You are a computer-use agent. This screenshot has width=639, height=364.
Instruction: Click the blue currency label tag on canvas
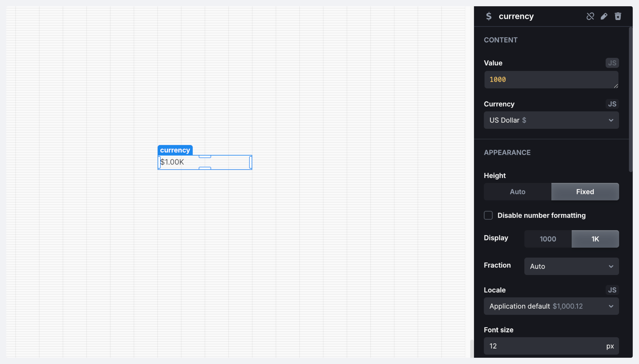tap(175, 150)
